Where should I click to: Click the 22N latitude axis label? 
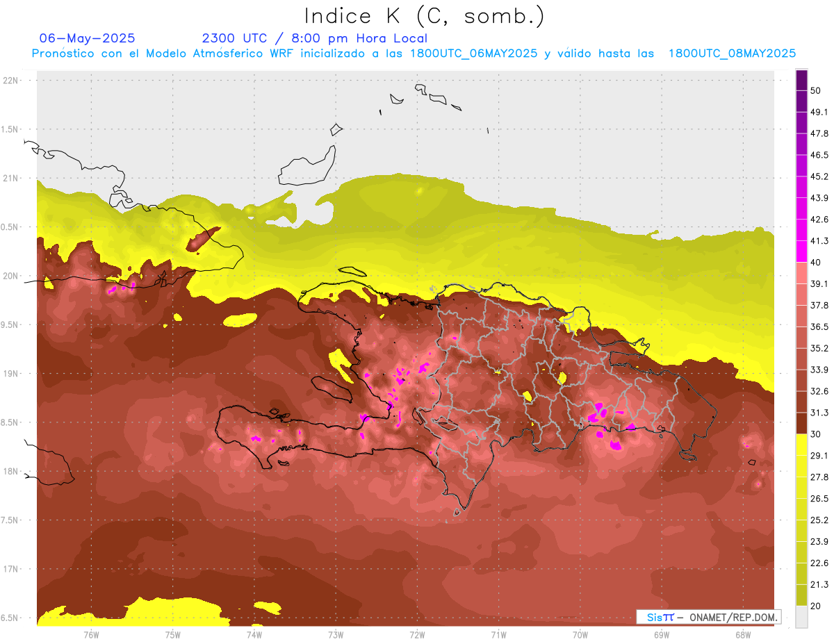click(x=12, y=81)
